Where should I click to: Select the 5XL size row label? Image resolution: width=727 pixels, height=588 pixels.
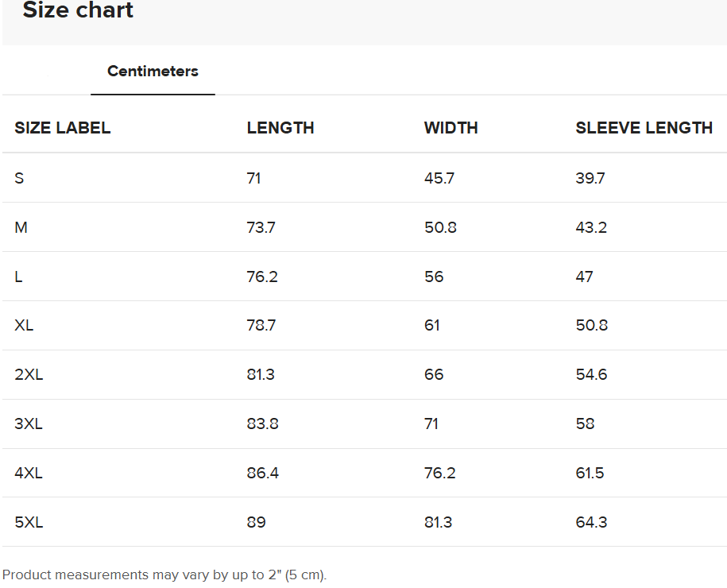pyautogui.click(x=29, y=522)
